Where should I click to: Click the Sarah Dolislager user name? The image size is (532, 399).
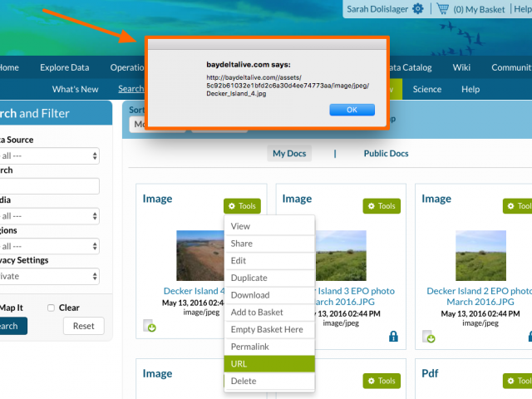tap(377, 9)
